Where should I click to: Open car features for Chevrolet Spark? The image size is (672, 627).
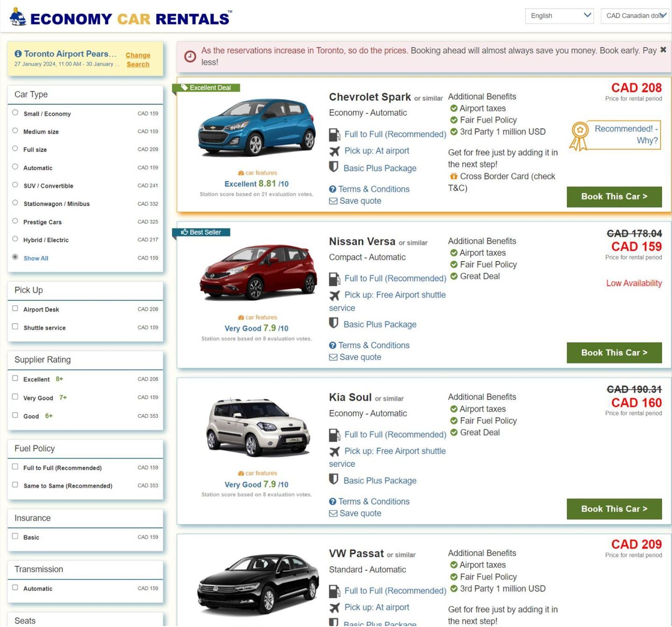[x=258, y=173]
